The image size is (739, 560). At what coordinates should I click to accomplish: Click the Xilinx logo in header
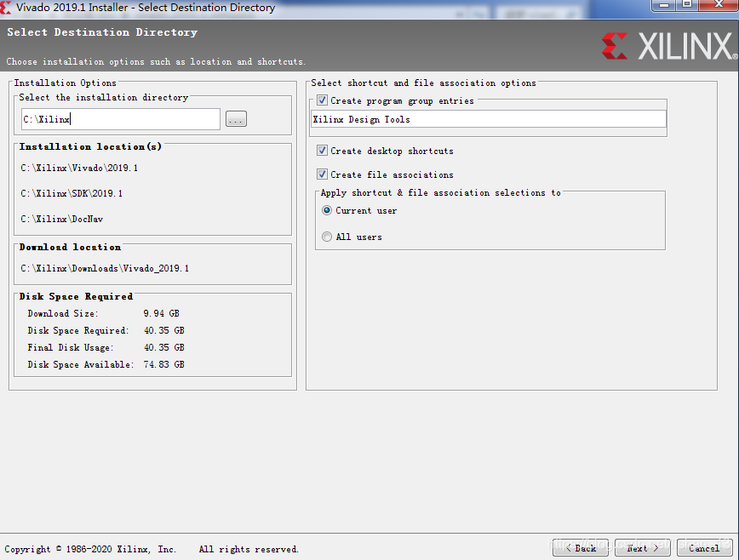[x=669, y=46]
